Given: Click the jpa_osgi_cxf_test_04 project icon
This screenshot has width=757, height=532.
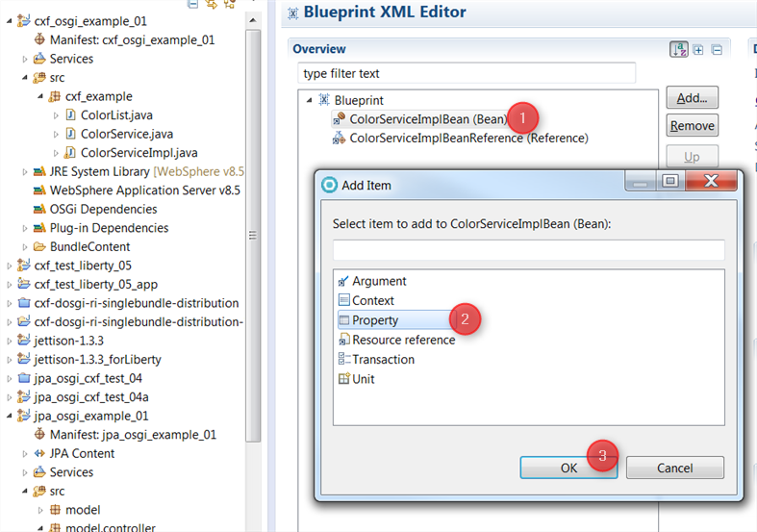Looking at the screenshot, I should [24, 378].
